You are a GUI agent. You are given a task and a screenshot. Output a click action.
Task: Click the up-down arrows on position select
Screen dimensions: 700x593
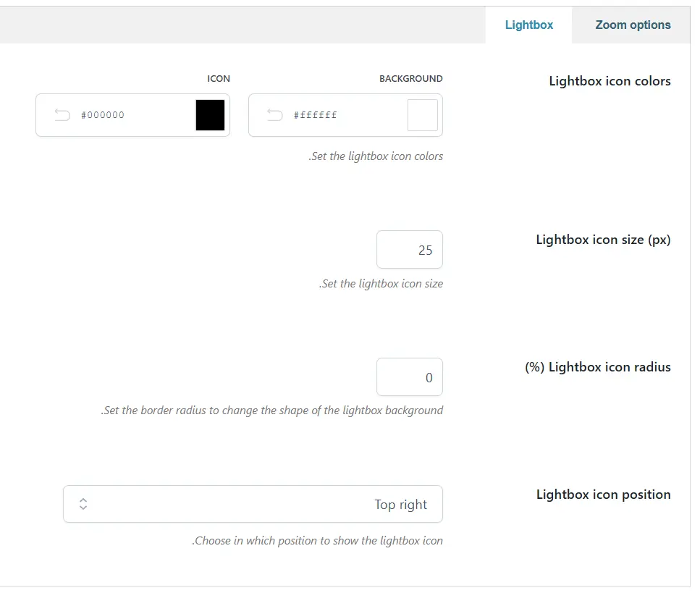click(83, 504)
